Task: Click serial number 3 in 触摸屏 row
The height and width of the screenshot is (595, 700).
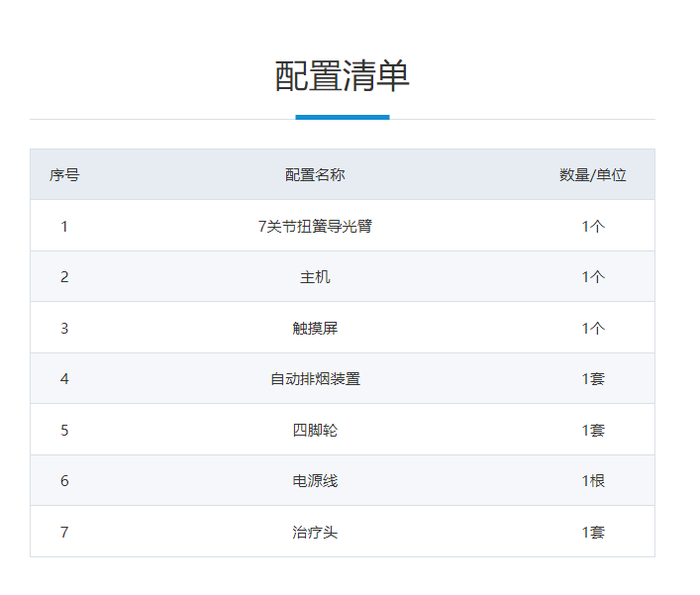Action: coord(64,328)
